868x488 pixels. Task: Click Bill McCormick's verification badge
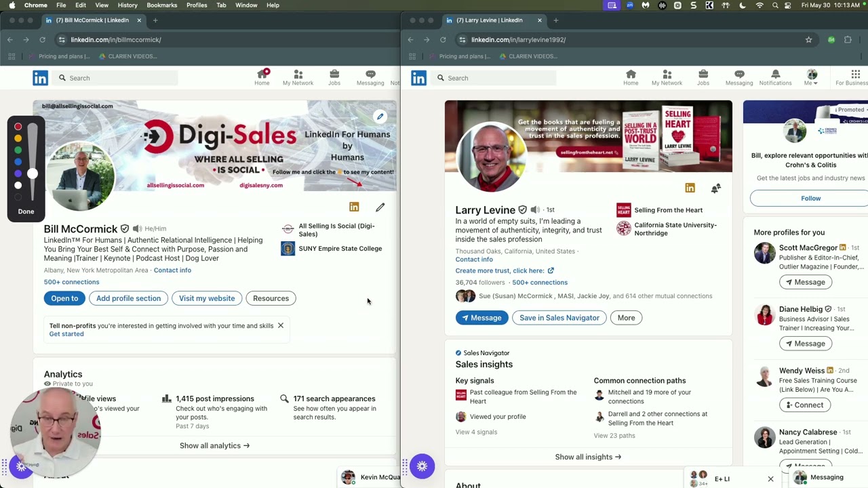click(125, 229)
